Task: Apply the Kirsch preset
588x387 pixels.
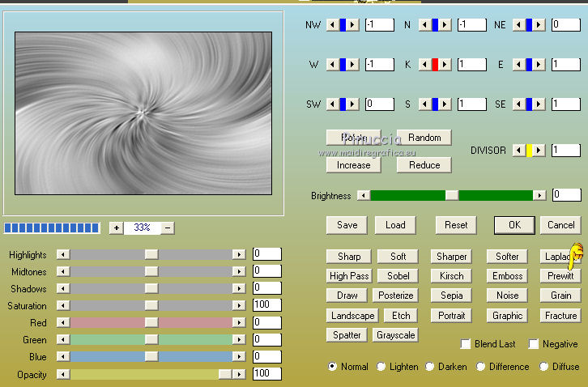Action: [x=451, y=276]
